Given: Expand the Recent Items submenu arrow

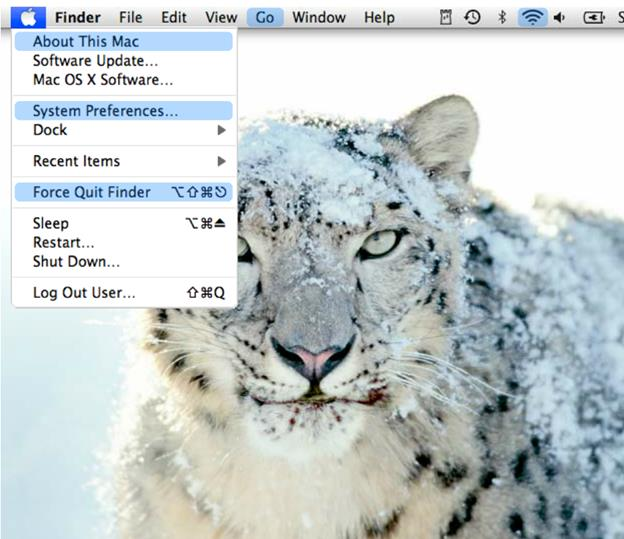Looking at the screenshot, I should tap(221, 161).
